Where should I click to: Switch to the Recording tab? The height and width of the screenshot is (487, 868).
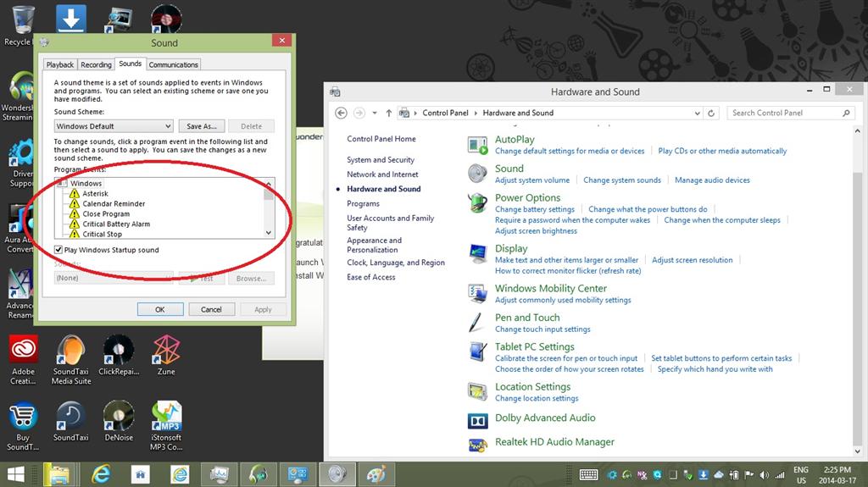tap(97, 64)
